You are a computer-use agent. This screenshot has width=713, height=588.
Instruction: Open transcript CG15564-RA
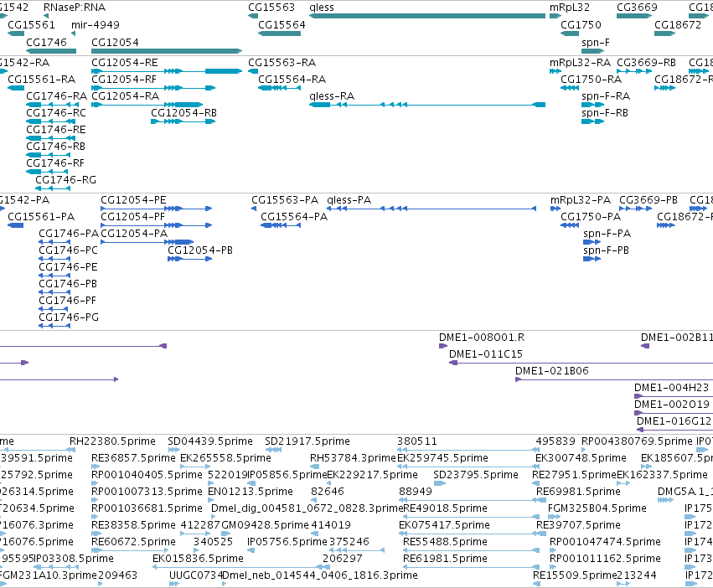pyautogui.click(x=279, y=88)
